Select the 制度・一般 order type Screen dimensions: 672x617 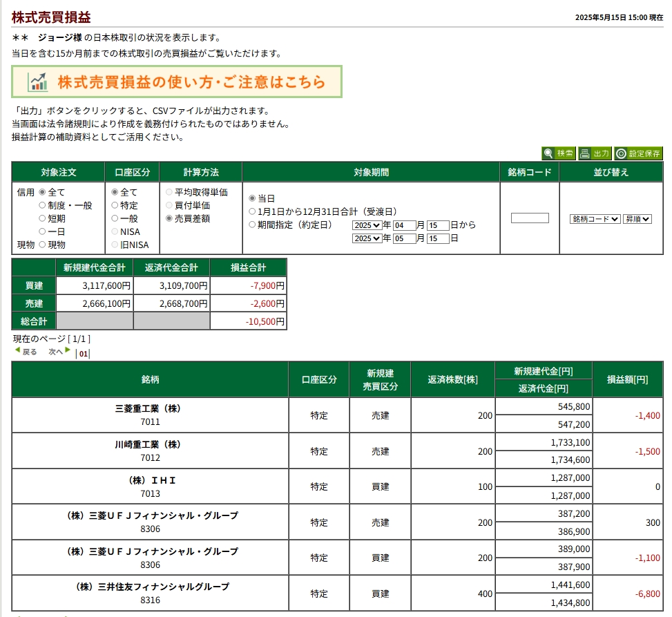[x=42, y=205]
